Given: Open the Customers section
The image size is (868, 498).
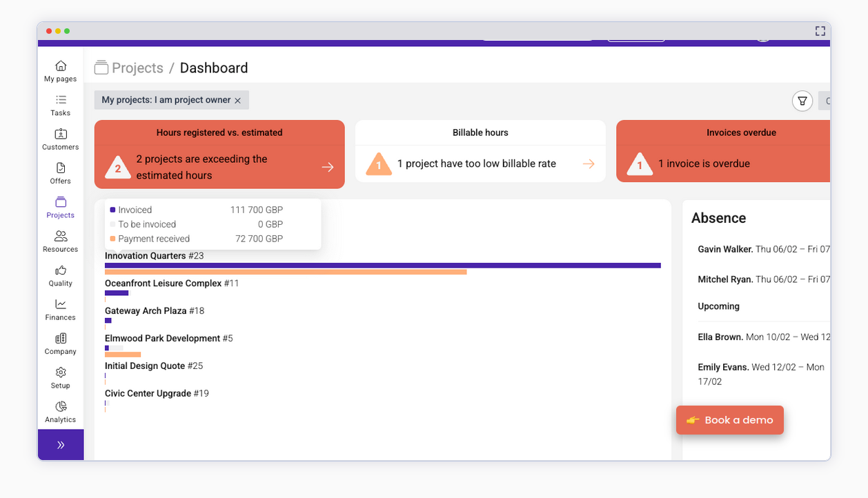Looking at the screenshot, I should pos(60,139).
